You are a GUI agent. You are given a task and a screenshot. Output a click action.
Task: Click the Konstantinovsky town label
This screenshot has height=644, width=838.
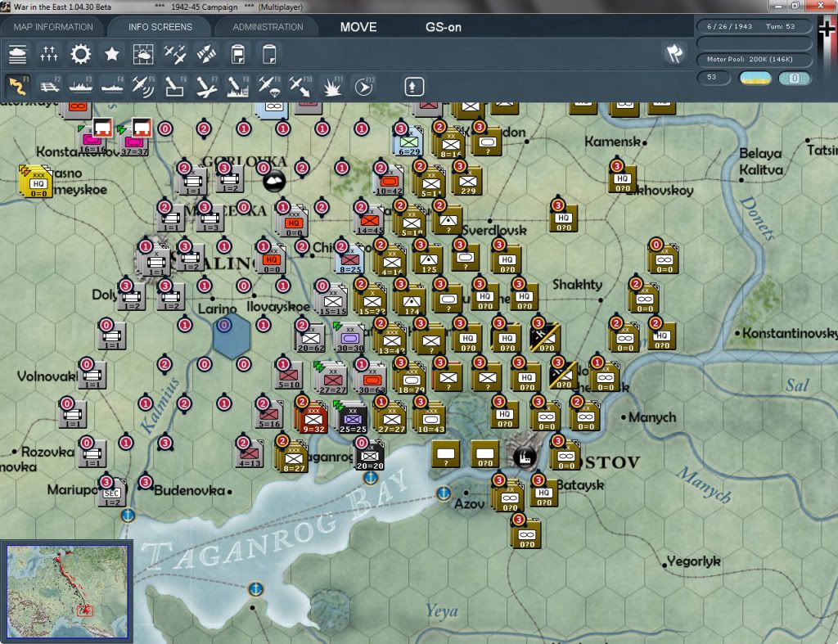790,333
